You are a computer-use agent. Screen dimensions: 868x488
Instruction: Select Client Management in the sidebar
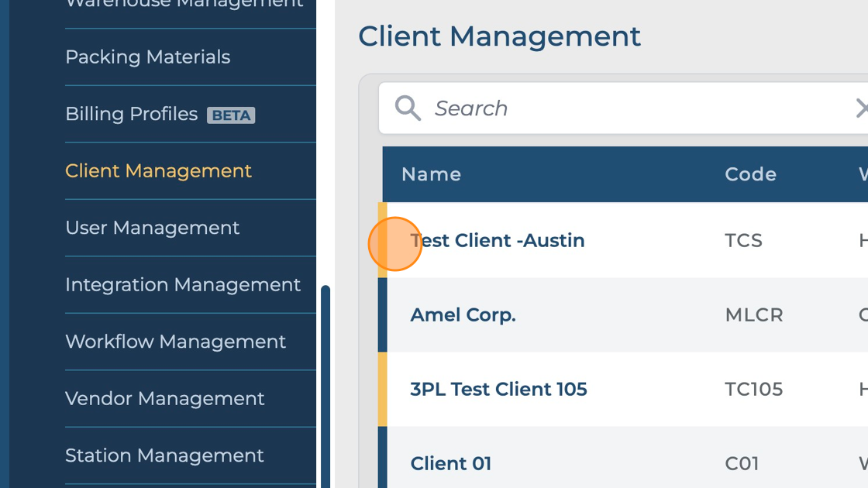tap(158, 171)
